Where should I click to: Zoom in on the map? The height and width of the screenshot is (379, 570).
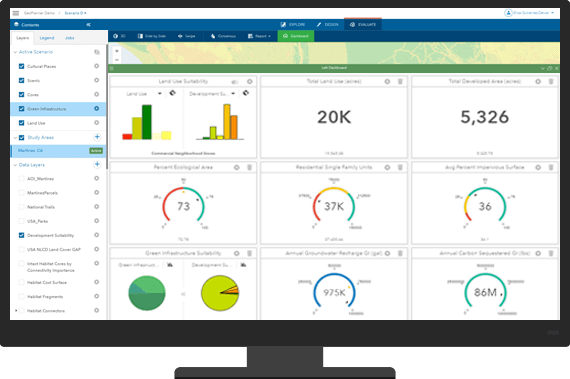click(x=117, y=51)
